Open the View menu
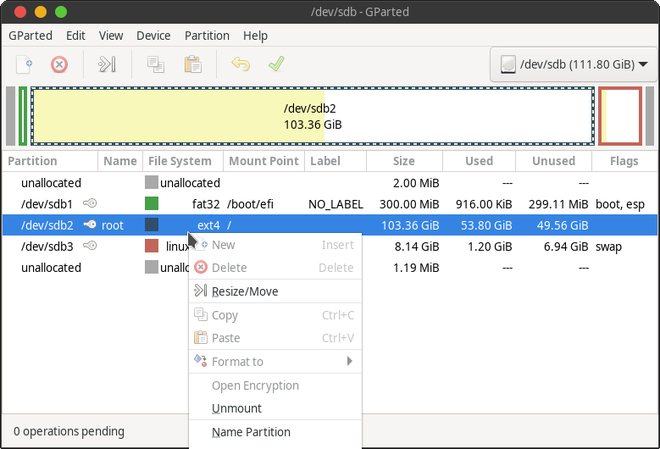 111,36
